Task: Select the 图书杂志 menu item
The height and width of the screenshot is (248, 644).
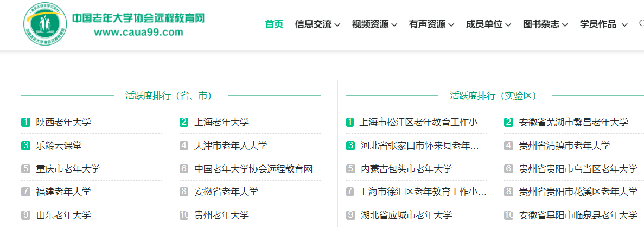Action: pyautogui.click(x=545, y=24)
